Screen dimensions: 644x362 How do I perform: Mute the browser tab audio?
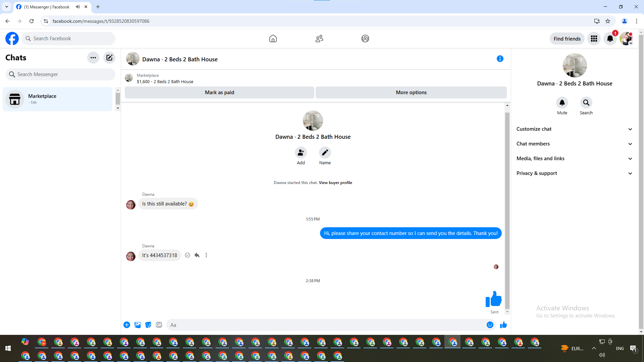[78, 7]
